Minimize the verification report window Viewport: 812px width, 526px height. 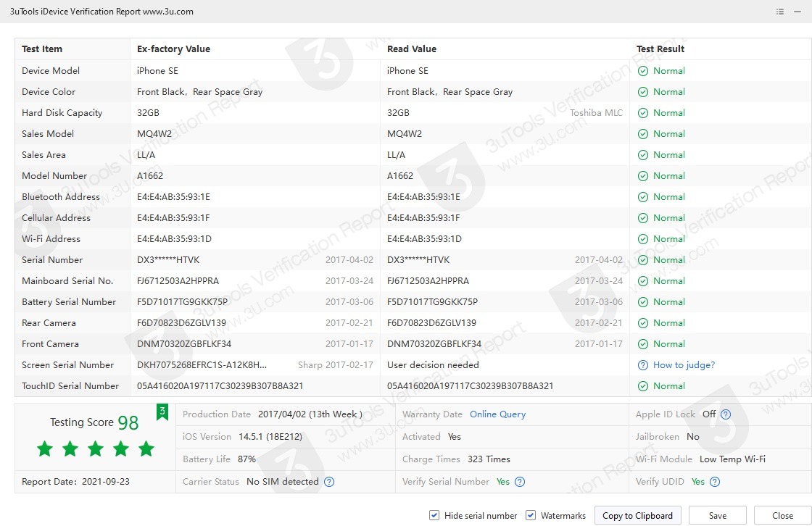click(797, 12)
